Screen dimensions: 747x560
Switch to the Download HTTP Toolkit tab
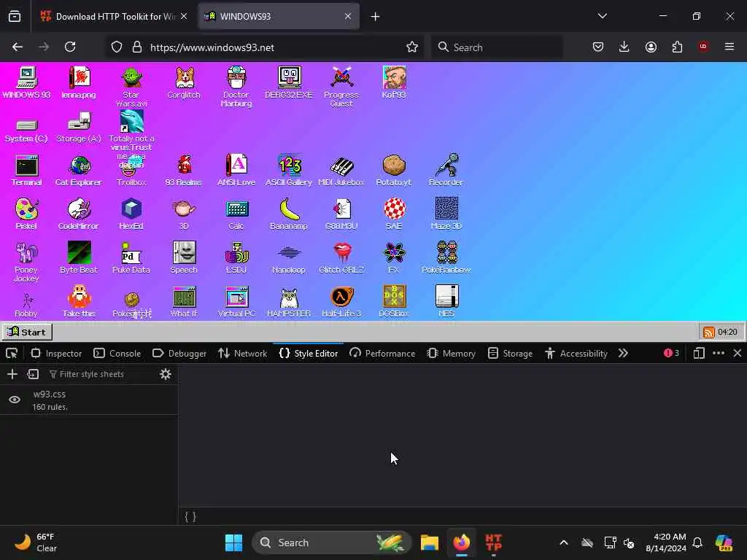(115, 16)
